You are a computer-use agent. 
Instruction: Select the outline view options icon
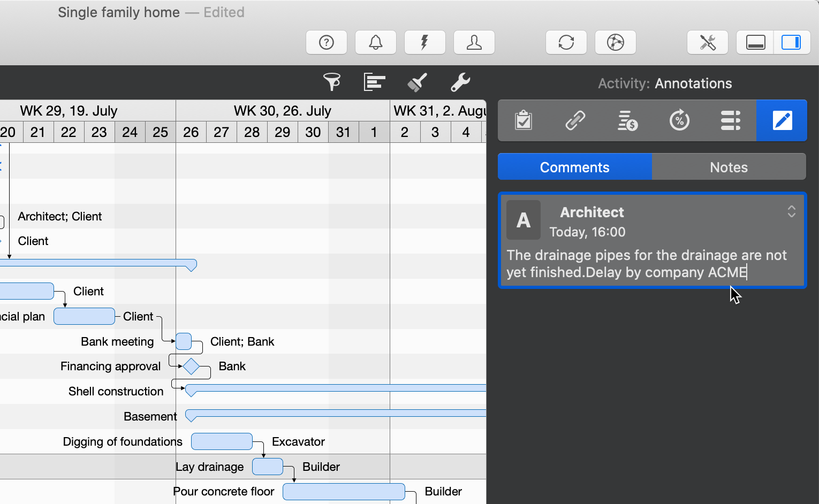click(x=374, y=82)
